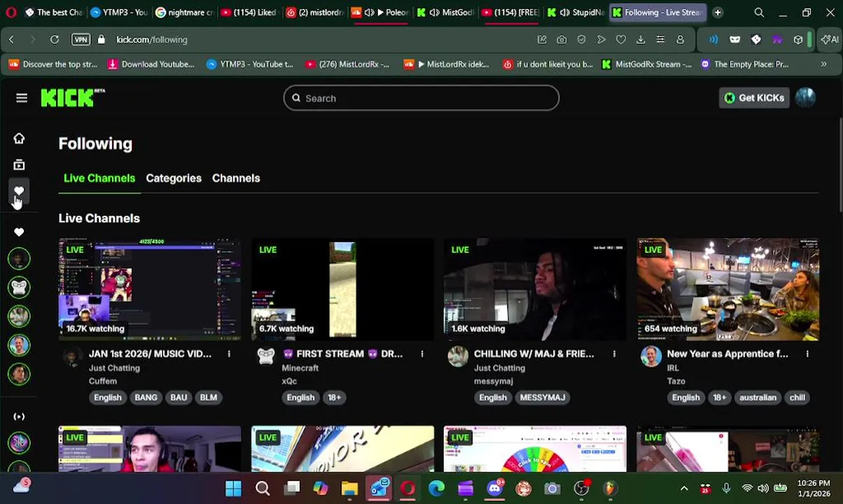Open options menu for messymaj stream card
Image resolution: width=843 pixels, height=504 pixels.
coord(614,354)
